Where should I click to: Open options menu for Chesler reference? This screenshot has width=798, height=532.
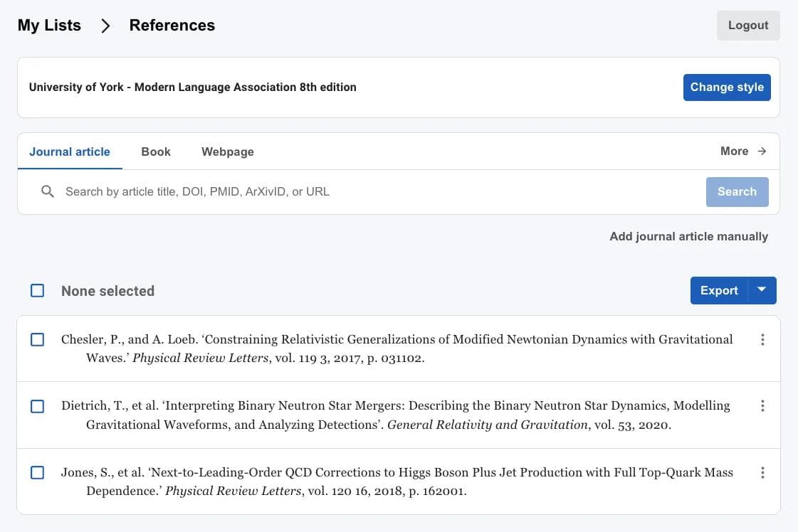click(x=762, y=340)
